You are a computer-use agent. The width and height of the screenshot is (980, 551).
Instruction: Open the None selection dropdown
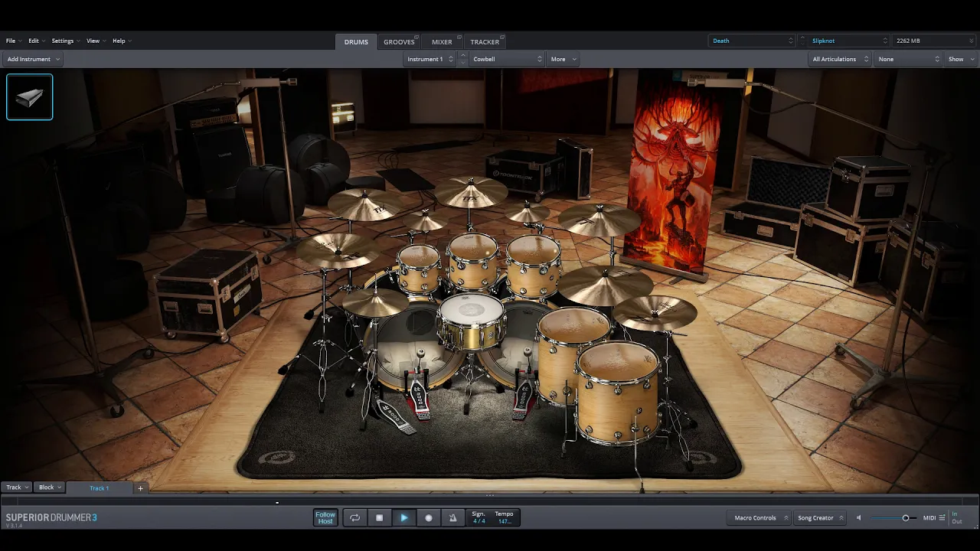pos(909,59)
